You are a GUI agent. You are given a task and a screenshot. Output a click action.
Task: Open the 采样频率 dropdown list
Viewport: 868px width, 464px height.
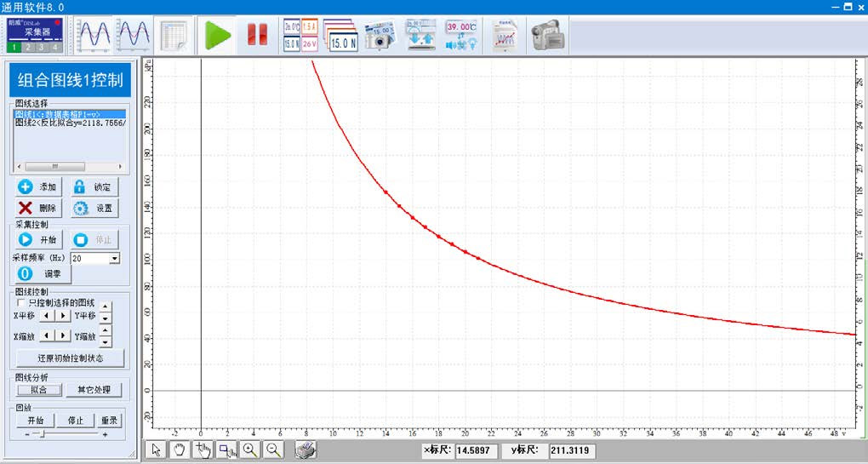click(x=114, y=258)
